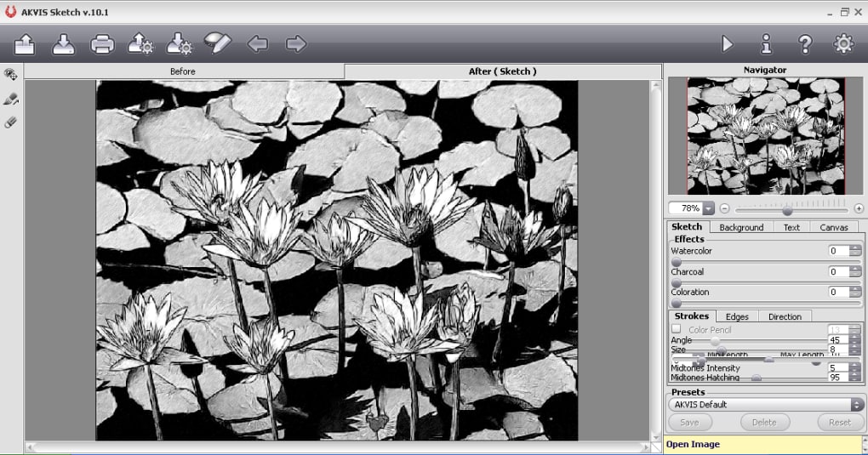The width and height of the screenshot is (868, 455).
Task: Click the Midtones Hatching slider handle
Action: (757, 378)
